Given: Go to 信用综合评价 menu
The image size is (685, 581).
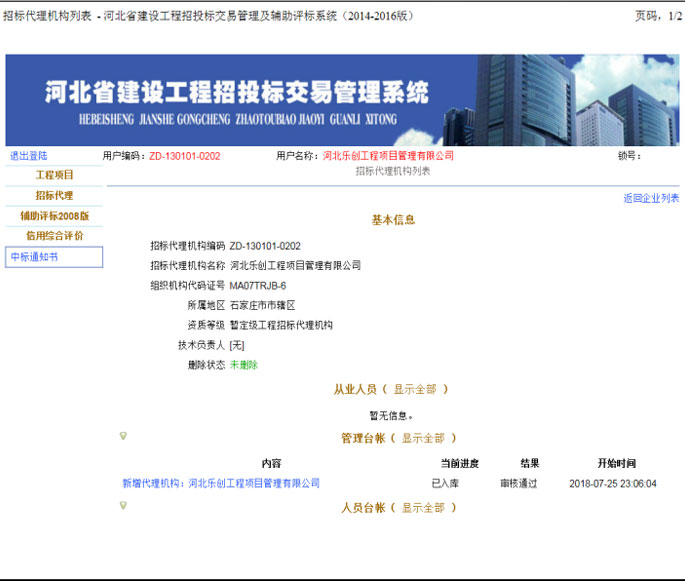Looking at the screenshot, I should [55, 235].
